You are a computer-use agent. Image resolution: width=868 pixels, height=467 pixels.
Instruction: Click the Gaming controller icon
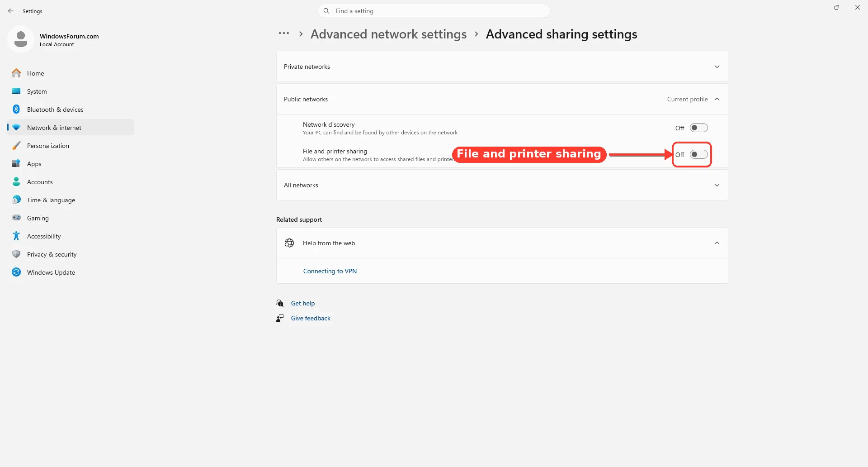click(x=16, y=218)
